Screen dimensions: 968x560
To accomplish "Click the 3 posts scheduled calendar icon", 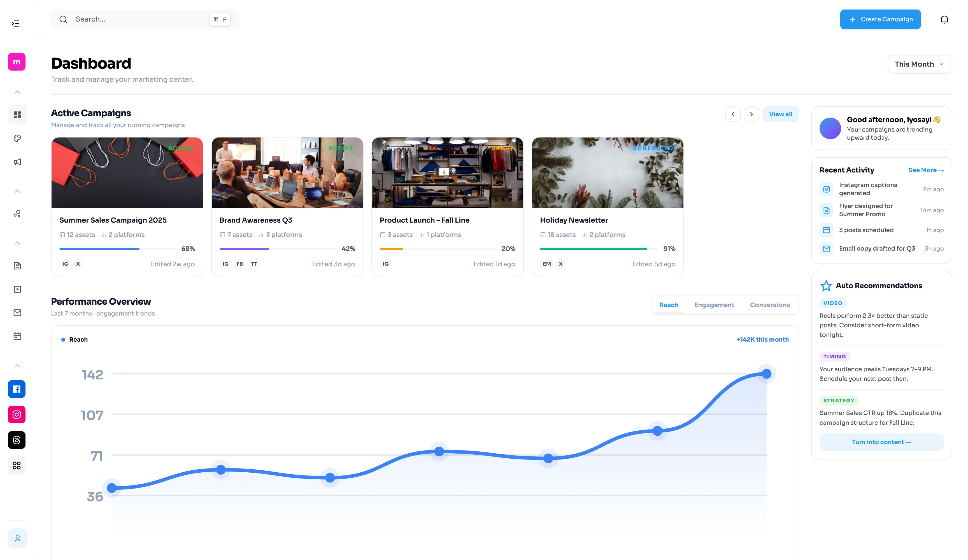I will 826,230.
